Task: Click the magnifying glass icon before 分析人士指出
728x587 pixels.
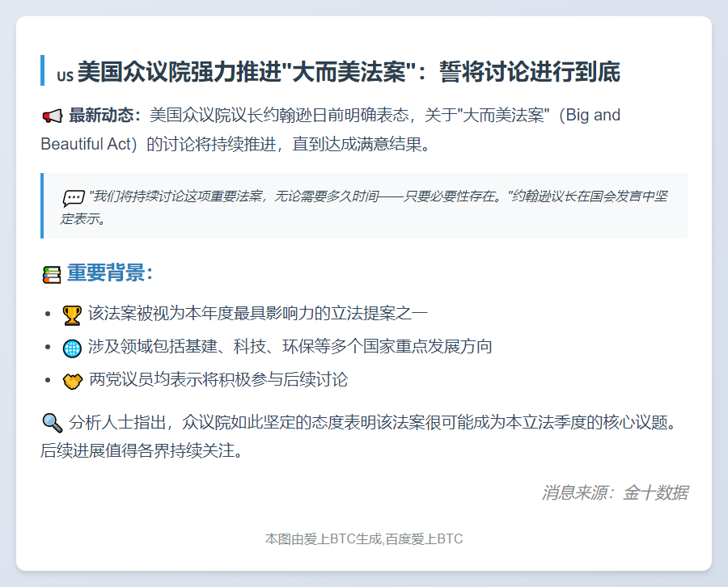Action: tap(52, 422)
